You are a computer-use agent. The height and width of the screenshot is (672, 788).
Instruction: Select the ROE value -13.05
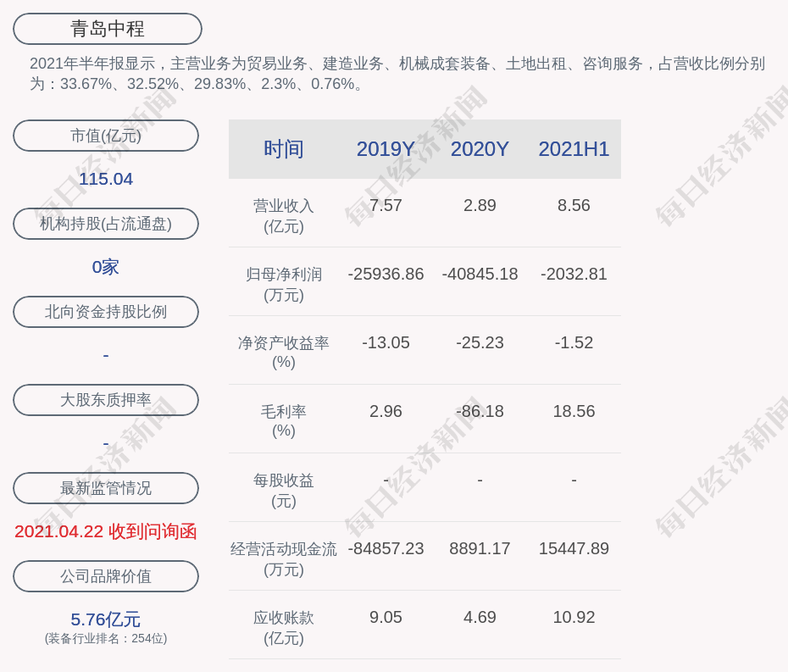386,342
